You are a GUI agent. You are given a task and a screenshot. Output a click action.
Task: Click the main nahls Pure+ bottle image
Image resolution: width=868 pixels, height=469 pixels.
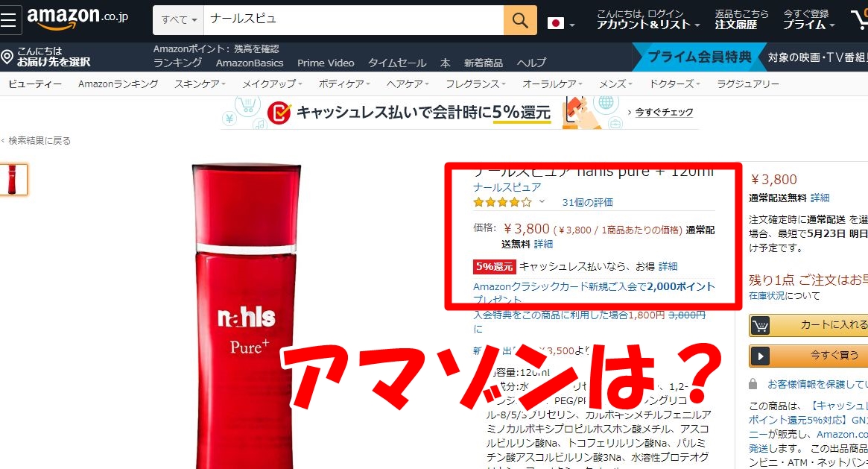click(x=246, y=316)
